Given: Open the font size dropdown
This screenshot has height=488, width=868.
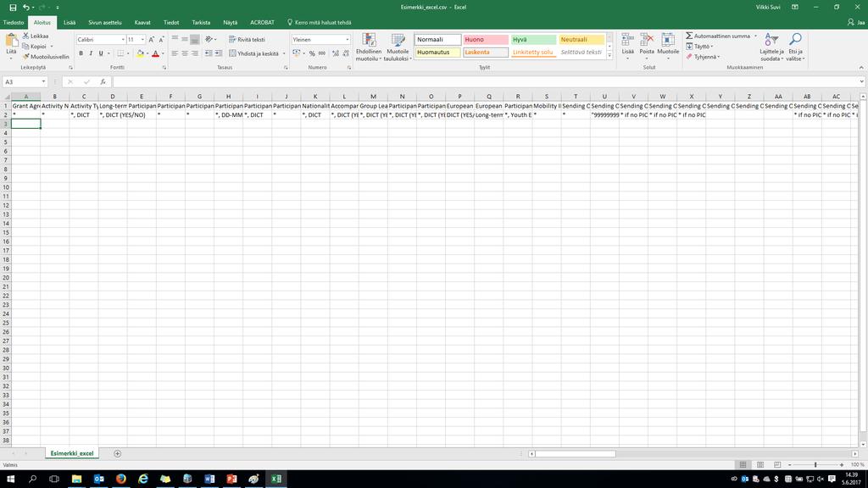Looking at the screenshot, I should 142,39.
